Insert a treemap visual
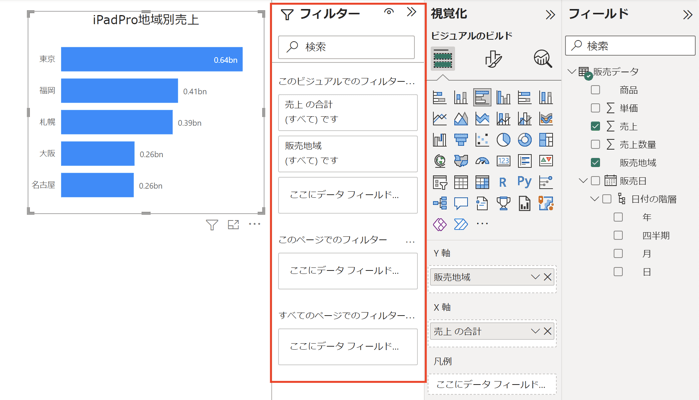 click(546, 140)
